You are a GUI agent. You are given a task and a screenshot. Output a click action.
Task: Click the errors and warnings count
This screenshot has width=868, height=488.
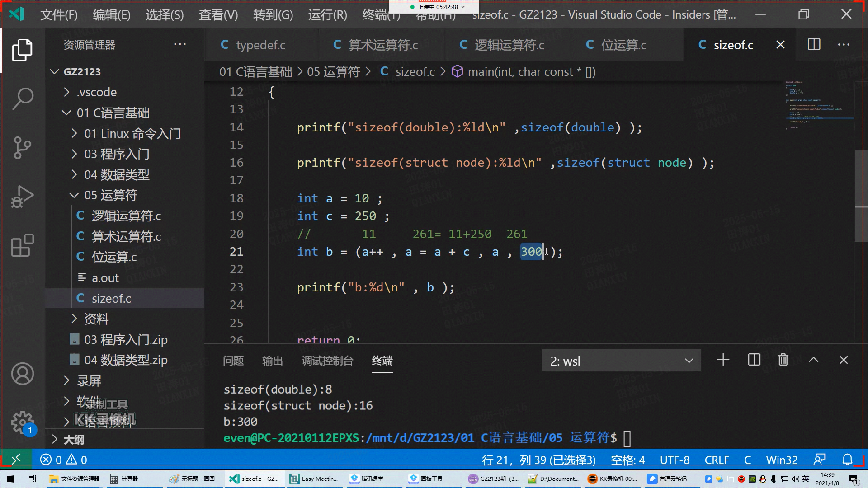64,460
